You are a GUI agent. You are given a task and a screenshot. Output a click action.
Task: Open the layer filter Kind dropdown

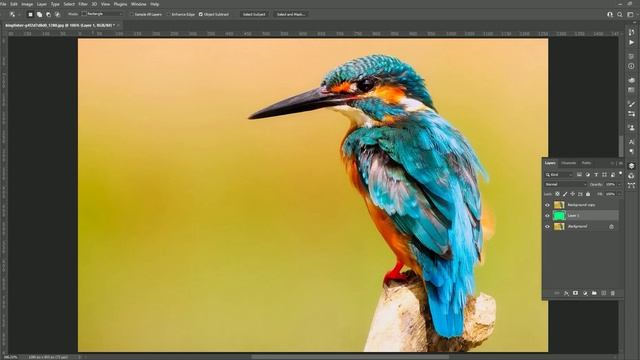(559, 175)
